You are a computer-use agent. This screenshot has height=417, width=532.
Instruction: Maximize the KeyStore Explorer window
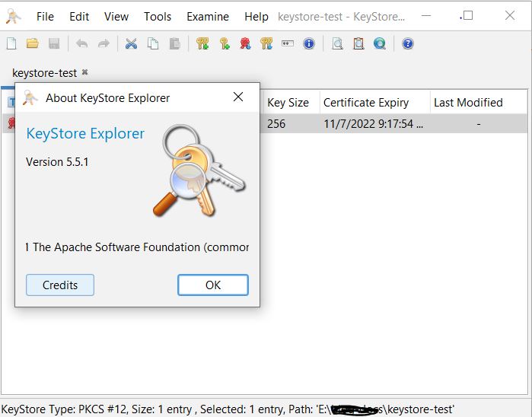467,16
